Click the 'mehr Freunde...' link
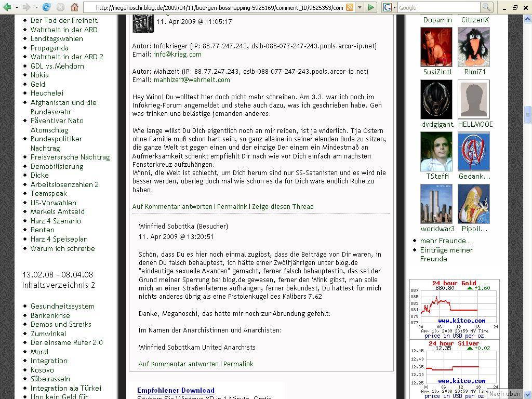The width and height of the screenshot is (532, 399). coord(445,241)
